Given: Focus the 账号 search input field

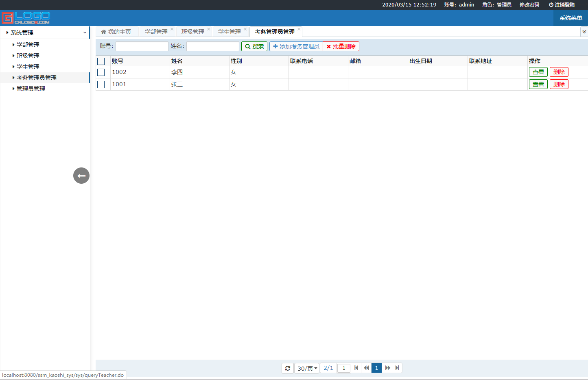Looking at the screenshot, I should click(x=142, y=46).
